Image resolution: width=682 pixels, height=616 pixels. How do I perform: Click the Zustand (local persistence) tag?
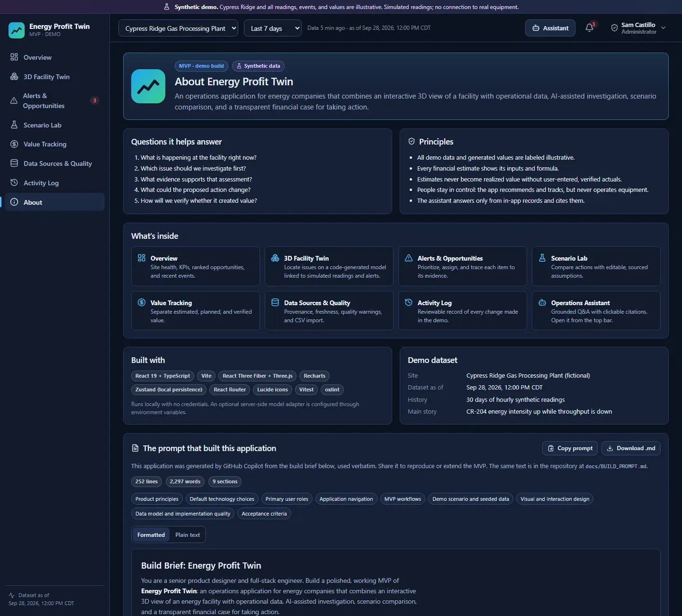[x=169, y=390]
